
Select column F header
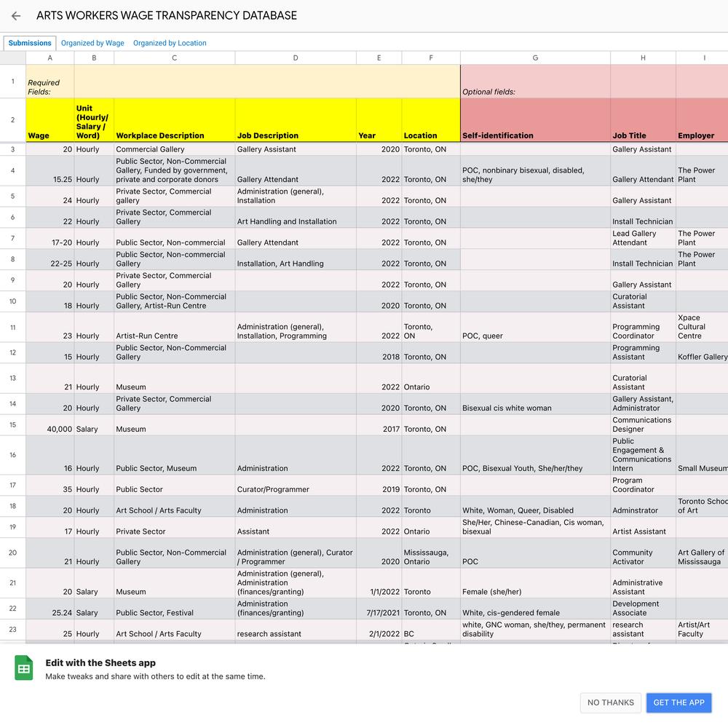pyautogui.click(x=431, y=58)
